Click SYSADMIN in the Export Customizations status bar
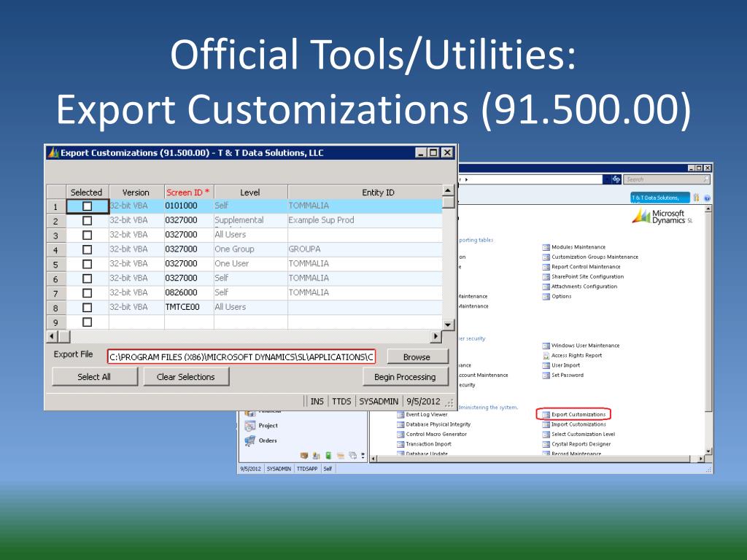This screenshot has width=747, height=560. (379, 402)
